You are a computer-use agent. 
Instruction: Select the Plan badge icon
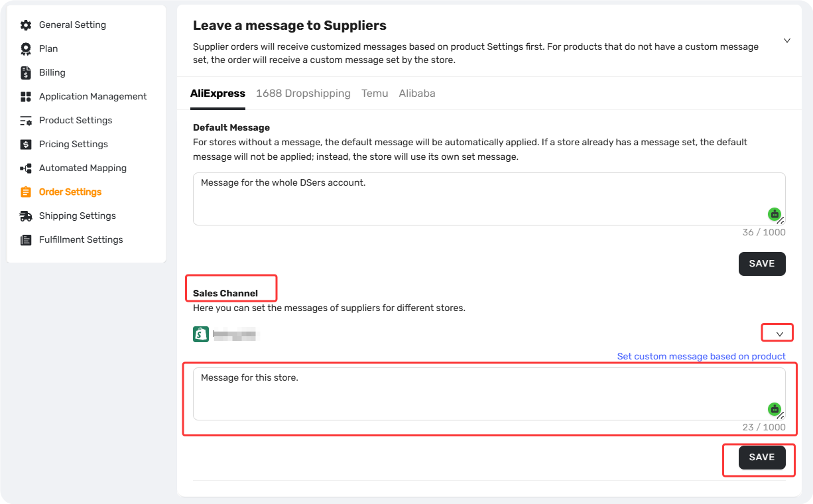[26, 49]
